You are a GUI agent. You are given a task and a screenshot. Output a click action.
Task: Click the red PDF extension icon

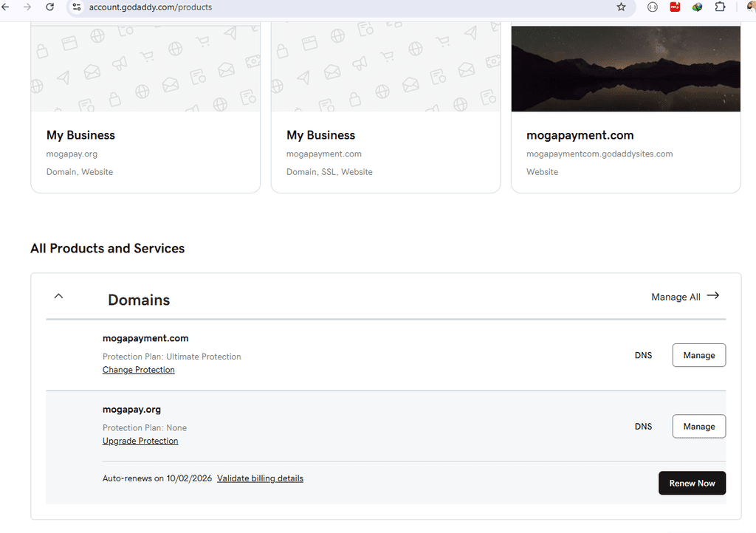(x=675, y=7)
